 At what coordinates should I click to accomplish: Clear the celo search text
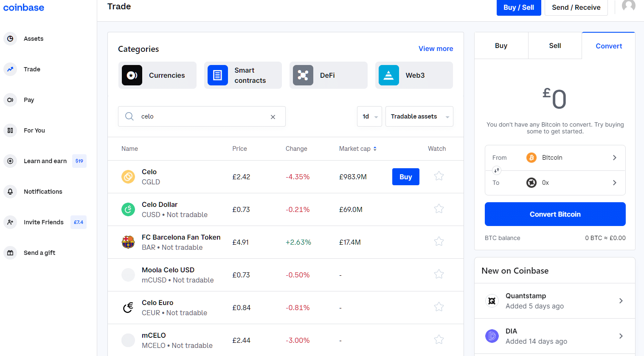[x=273, y=117]
